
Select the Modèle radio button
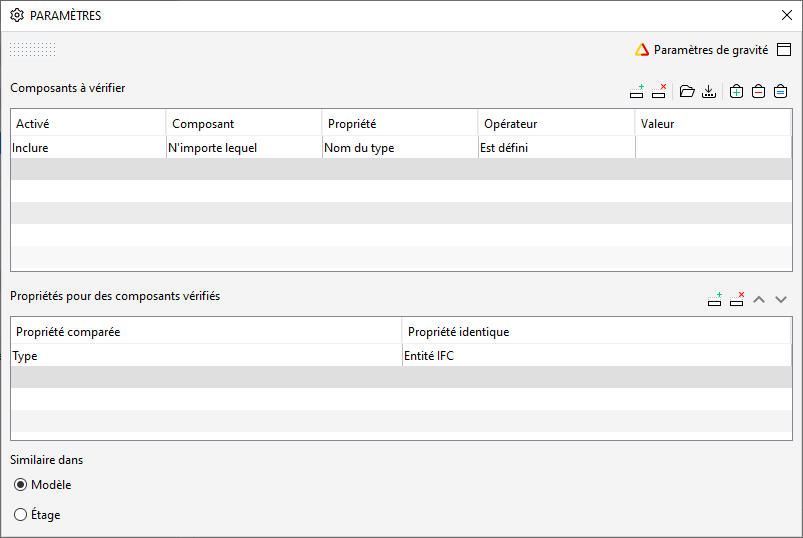(20, 484)
